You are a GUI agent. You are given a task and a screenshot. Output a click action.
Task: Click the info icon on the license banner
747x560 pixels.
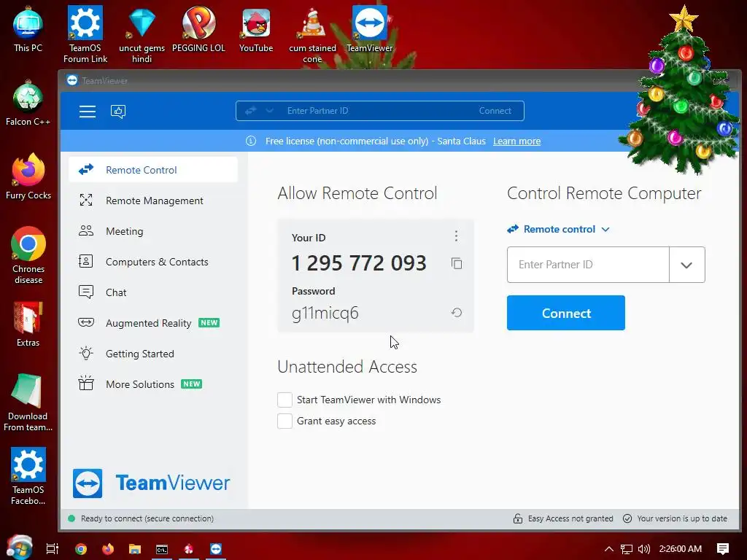click(251, 141)
